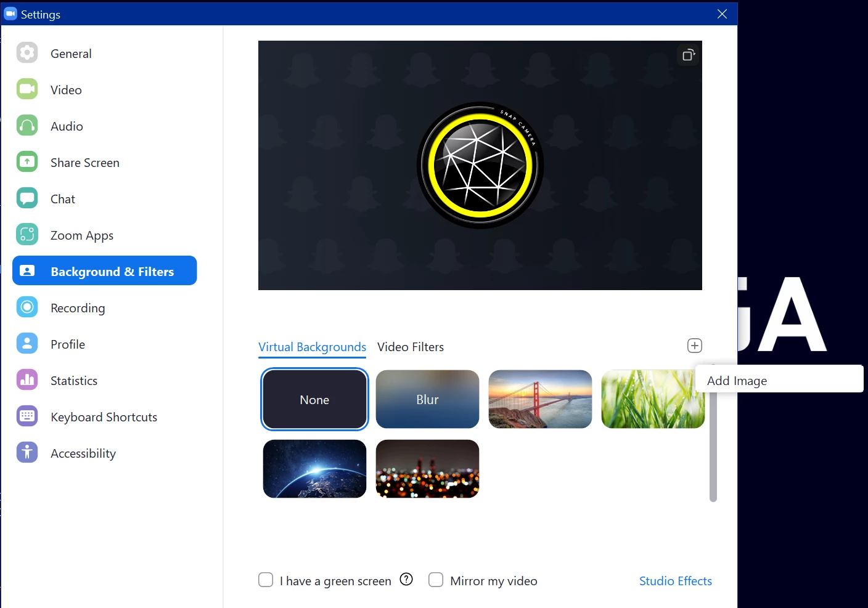Open the Profile person icon
Image resolution: width=868 pixels, height=608 pixels.
coord(27,343)
